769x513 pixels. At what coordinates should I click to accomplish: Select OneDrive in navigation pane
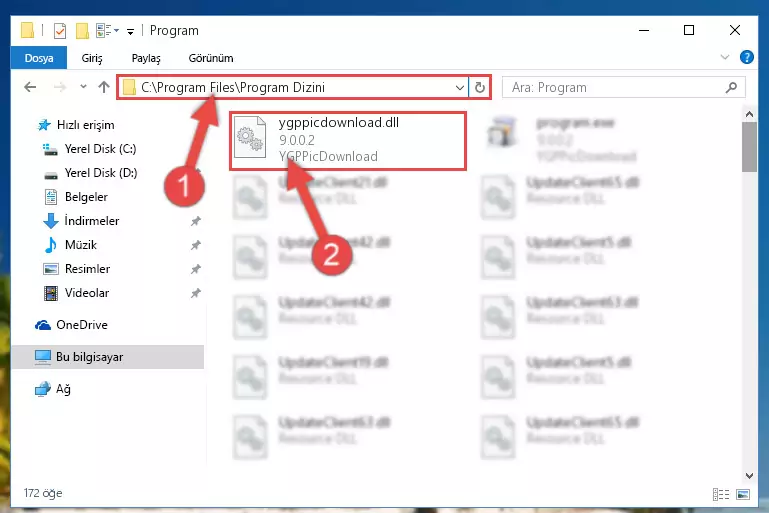tap(71, 325)
